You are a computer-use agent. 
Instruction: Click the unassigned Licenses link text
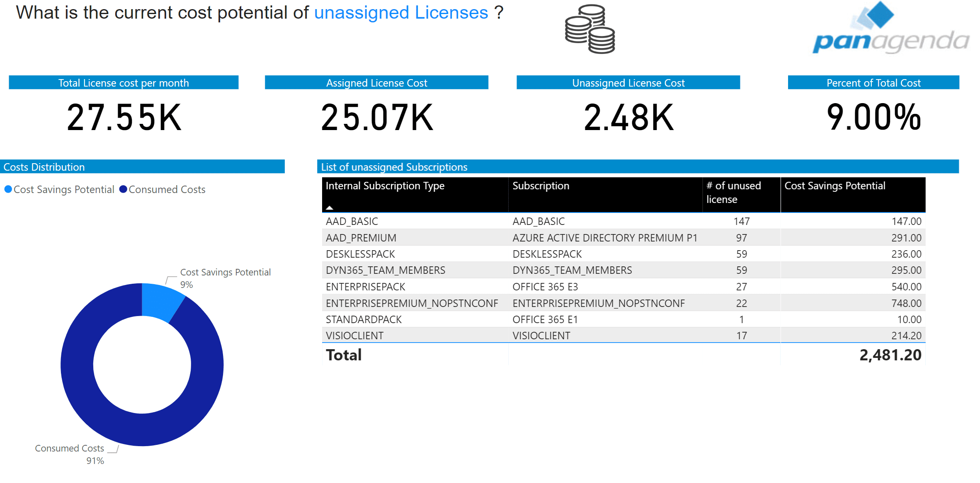(x=401, y=13)
